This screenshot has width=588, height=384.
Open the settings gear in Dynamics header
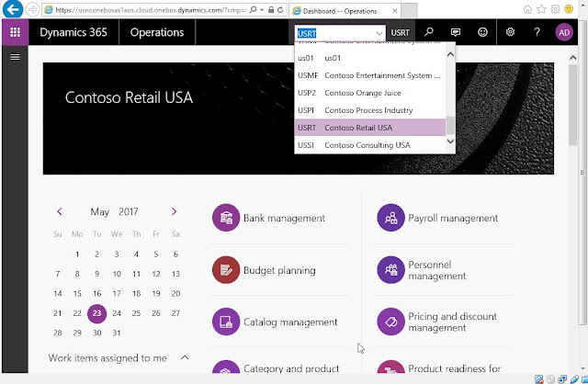coord(510,32)
